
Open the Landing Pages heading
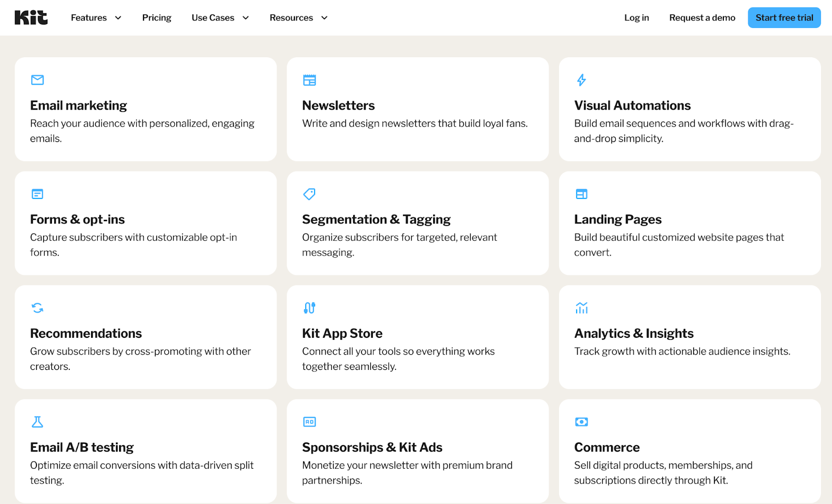[618, 219]
